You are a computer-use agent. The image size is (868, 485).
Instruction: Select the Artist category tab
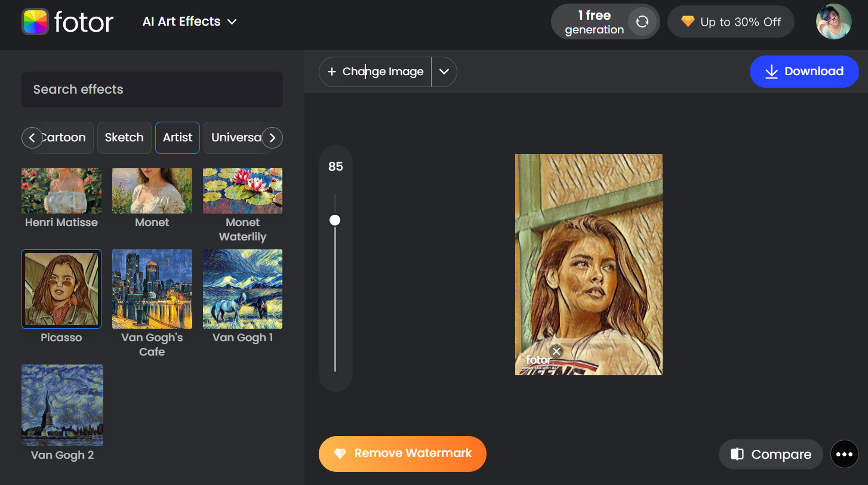[177, 138]
